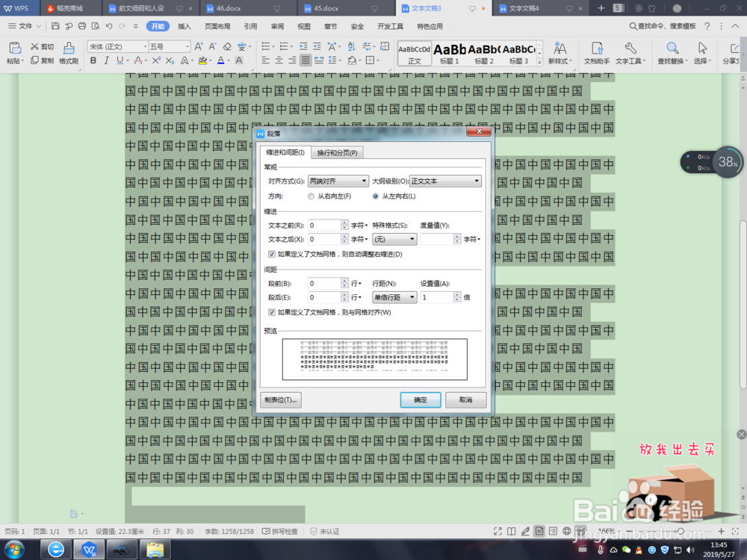Toggle Italic formatting

[x=106, y=60]
